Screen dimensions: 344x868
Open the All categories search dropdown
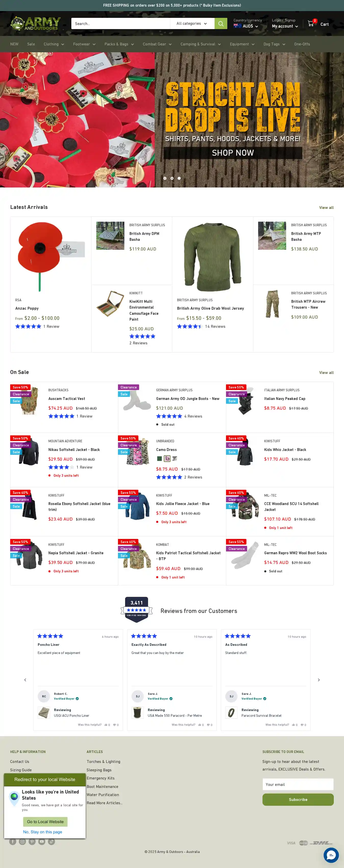pos(192,23)
